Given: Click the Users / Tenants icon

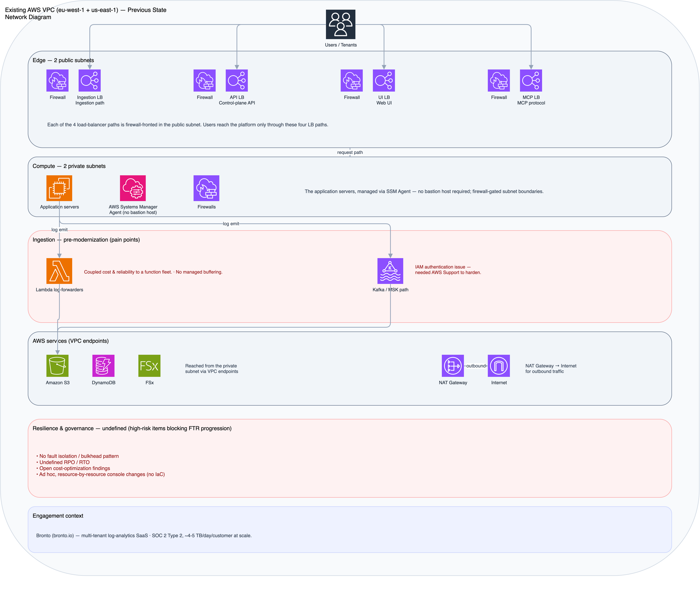Looking at the screenshot, I should click(340, 24).
